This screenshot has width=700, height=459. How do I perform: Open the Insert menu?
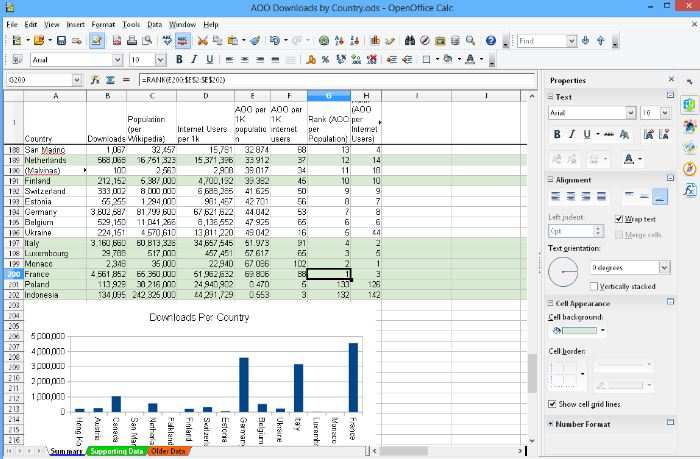coord(75,25)
